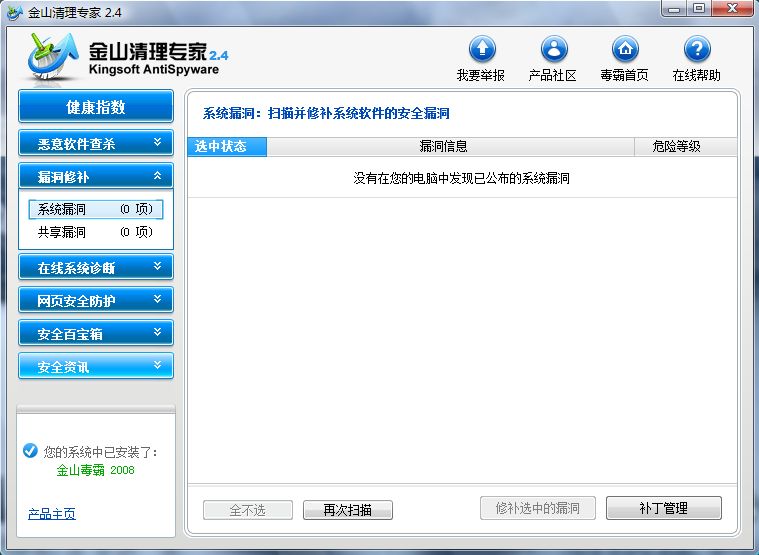Collapse 漏洞修补 using its up chevron
This screenshot has height=555, width=759.
pyautogui.click(x=157, y=176)
